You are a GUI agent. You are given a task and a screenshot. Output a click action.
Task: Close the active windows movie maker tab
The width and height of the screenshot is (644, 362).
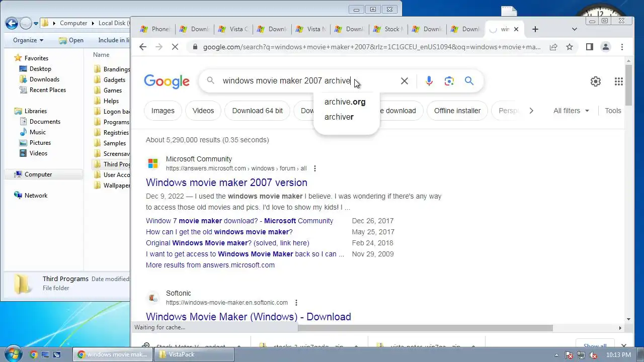516,29
